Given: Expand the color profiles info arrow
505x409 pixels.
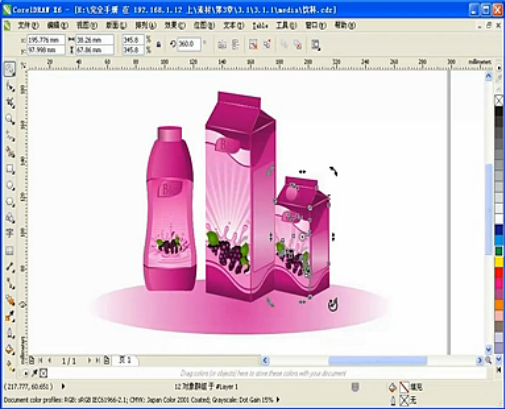Looking at the screenshot, I should click(278, 399).
